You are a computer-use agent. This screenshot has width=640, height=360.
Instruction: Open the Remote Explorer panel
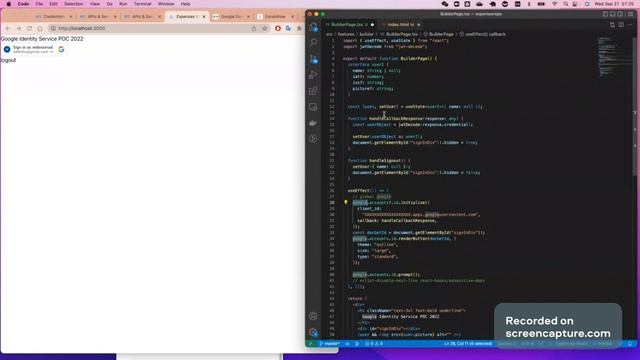(313, 107)
